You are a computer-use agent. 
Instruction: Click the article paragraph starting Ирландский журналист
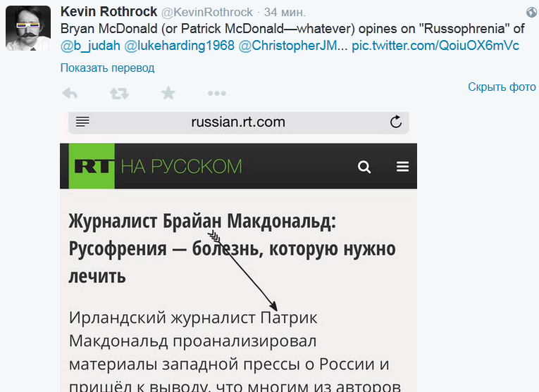pyautogui.click(x=235, y=350)
